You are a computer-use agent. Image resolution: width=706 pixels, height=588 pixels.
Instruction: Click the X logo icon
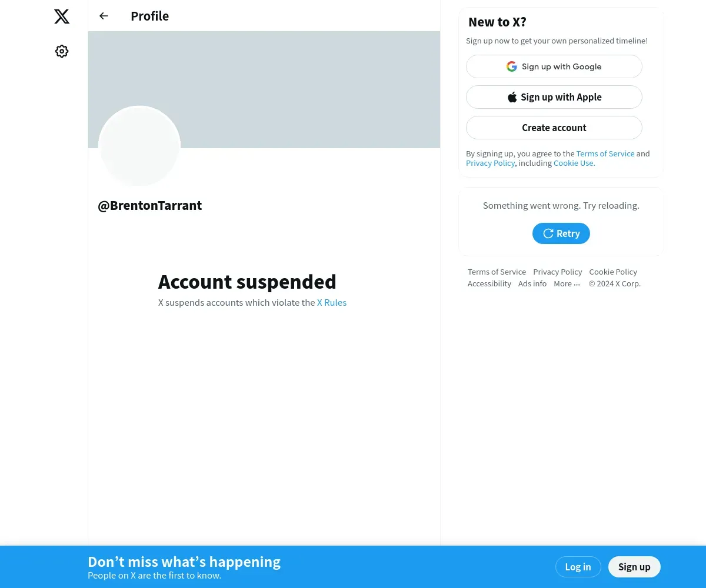62,16
